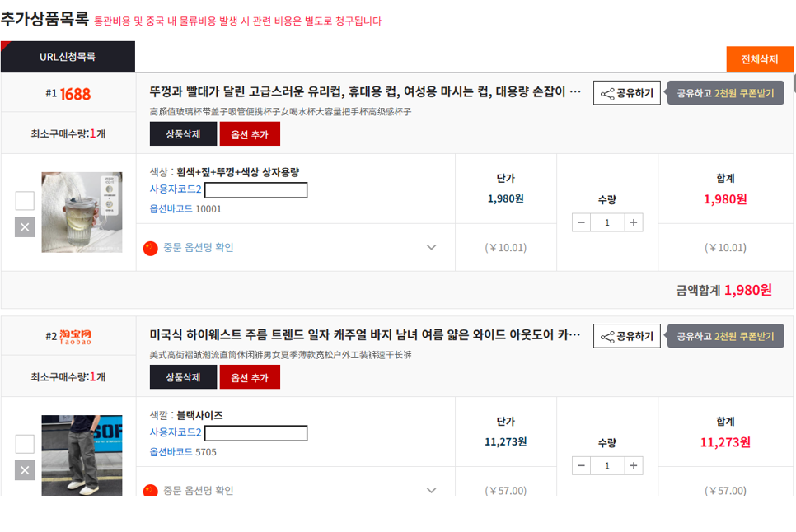Increase quantity of glass cup with plus
This screenshot has height=532, width=796.
pos(634,222)
